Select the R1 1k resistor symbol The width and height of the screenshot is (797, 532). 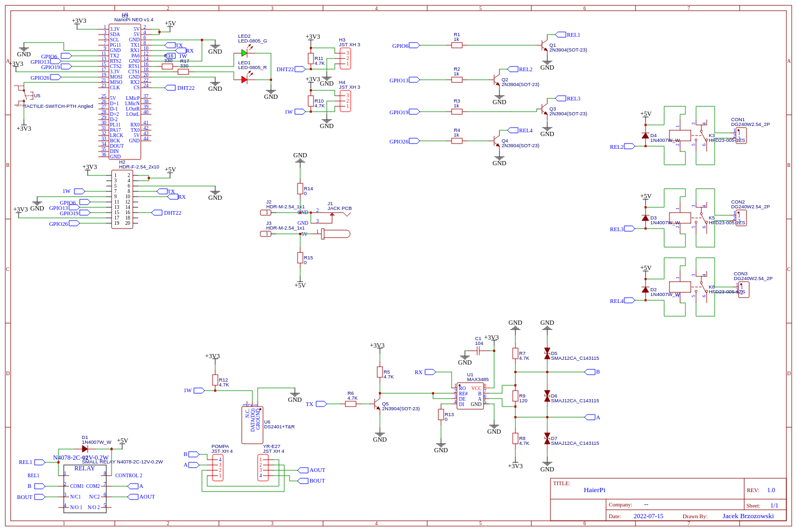tap(457, 45)
